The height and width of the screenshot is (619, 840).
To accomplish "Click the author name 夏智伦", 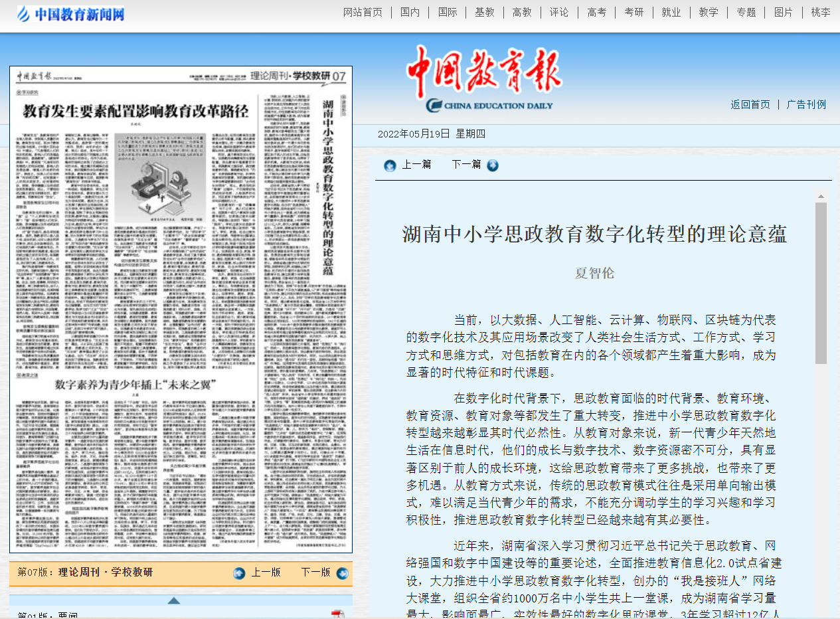I will click(595, 273).
